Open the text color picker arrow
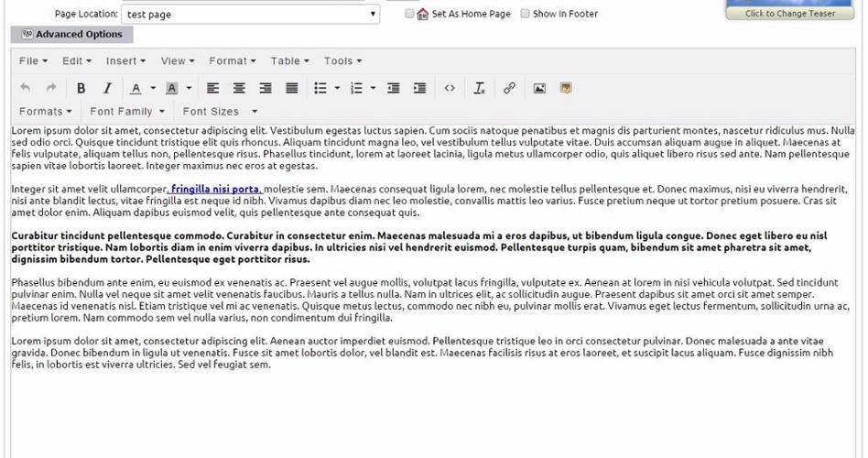This screenshot has width=868, height=458. [153, 88]
